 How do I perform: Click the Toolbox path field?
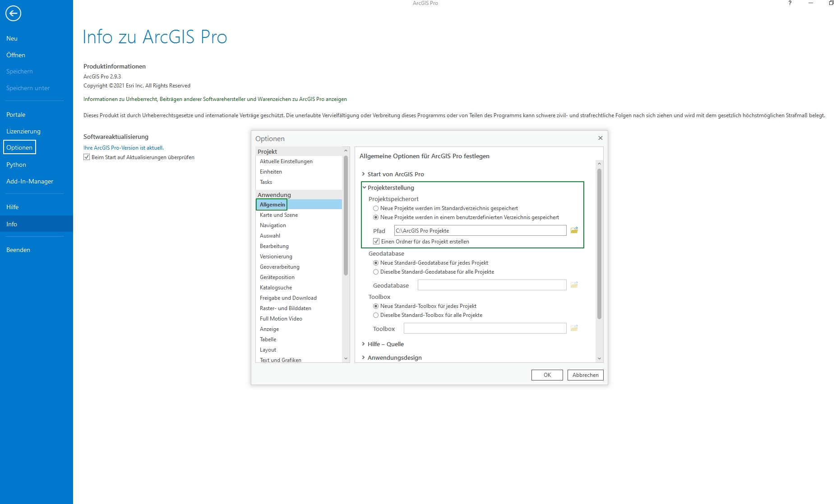click(485, 328)
